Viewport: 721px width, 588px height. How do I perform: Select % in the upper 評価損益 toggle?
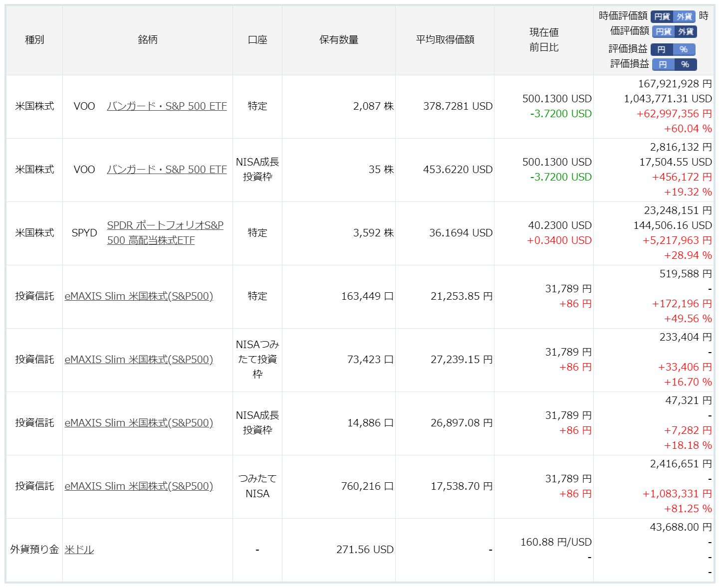[684, 49]
